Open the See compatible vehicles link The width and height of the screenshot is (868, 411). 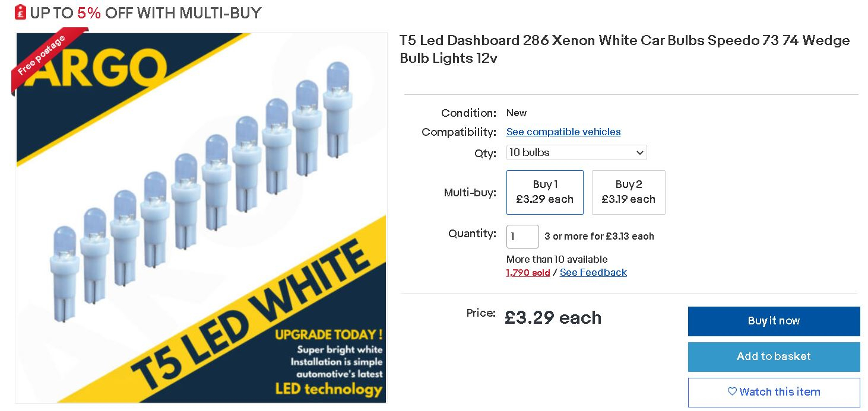(x=563, y=132)
